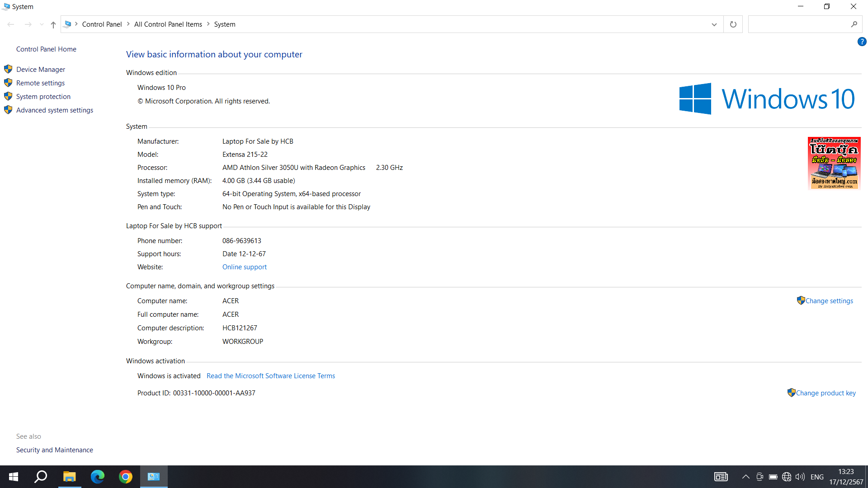
Task: Click the News and interests tray icon
Action: pos(721,477)
